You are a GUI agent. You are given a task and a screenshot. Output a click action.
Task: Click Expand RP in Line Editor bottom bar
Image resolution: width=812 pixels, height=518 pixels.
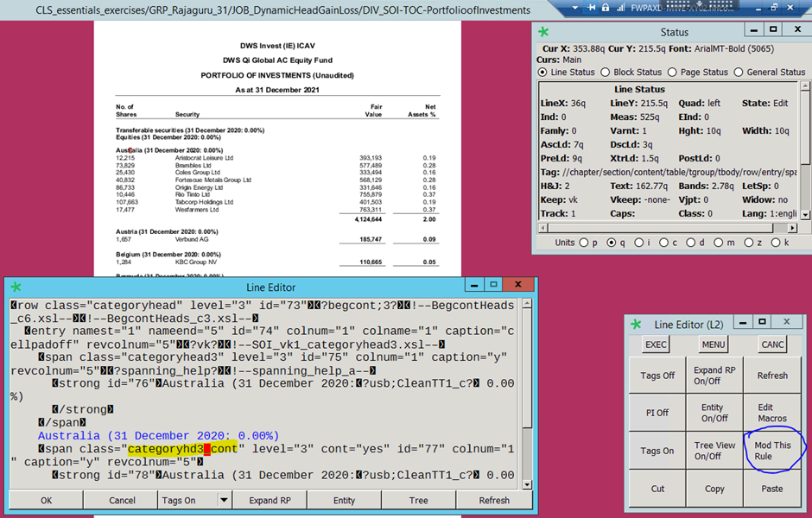click(270, 500)
